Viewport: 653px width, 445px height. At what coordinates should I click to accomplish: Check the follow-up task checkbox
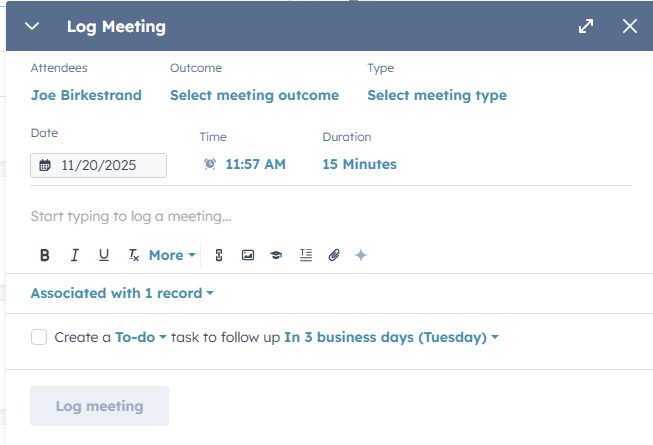coord(39,337)
